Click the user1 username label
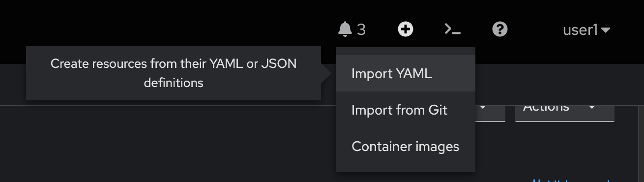Viewport: 644px width, 182px height. (581, 30)
